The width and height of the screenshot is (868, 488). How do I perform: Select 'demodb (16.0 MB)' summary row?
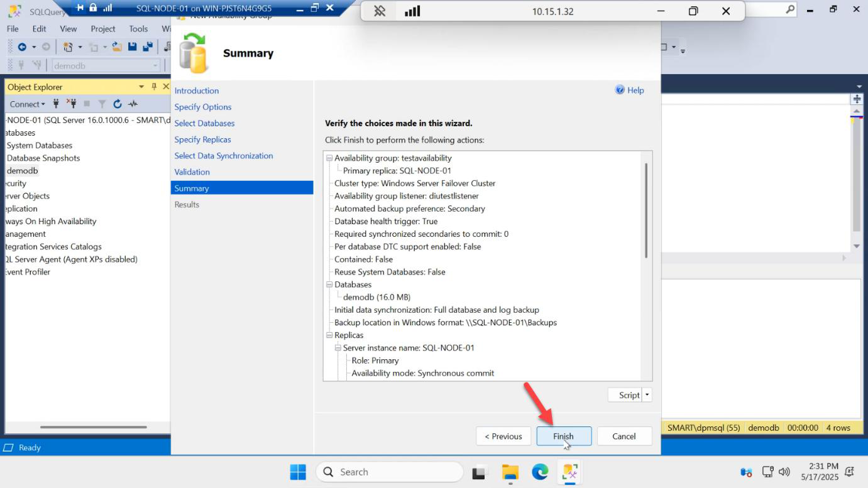click(x=376, y=297)
